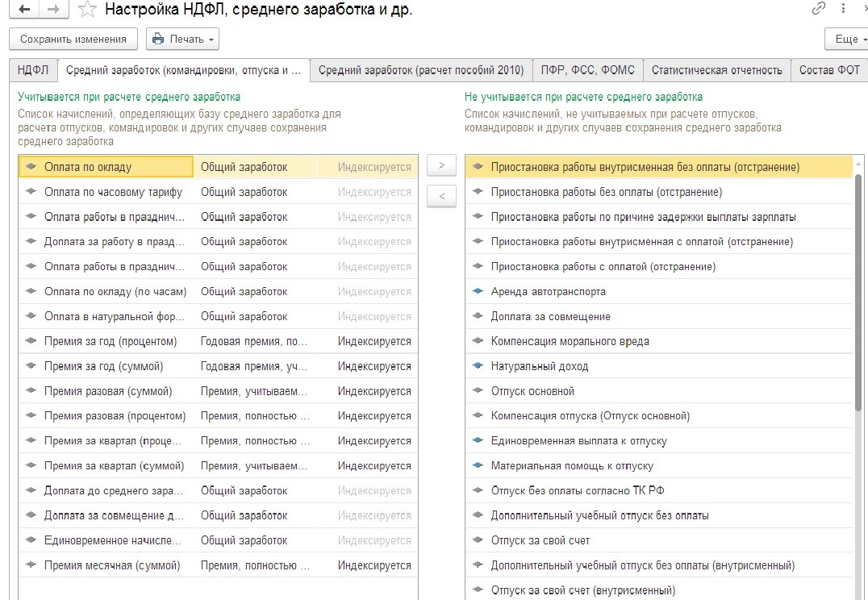Select Приостановка работы по причине задержки выплаты зарплаты
This screenshot has height=600, width=868.
pyautogui.click(x=659, y=217)
